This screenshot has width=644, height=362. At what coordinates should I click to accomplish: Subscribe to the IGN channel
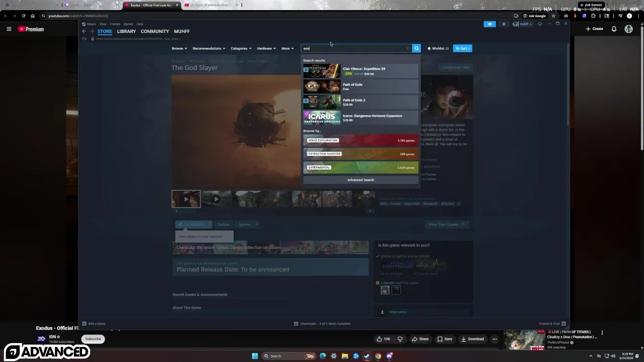click(93, 339)
